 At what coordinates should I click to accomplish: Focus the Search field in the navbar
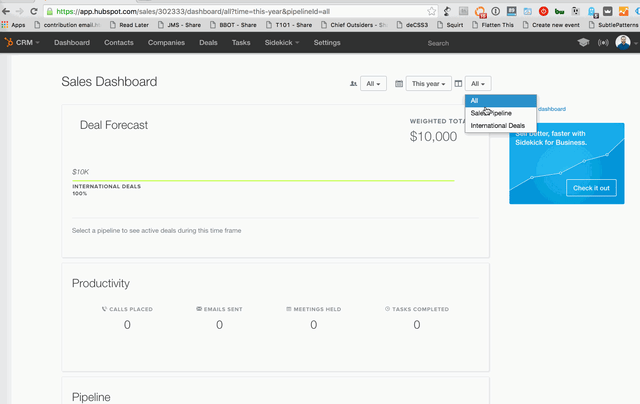[439, 43]
